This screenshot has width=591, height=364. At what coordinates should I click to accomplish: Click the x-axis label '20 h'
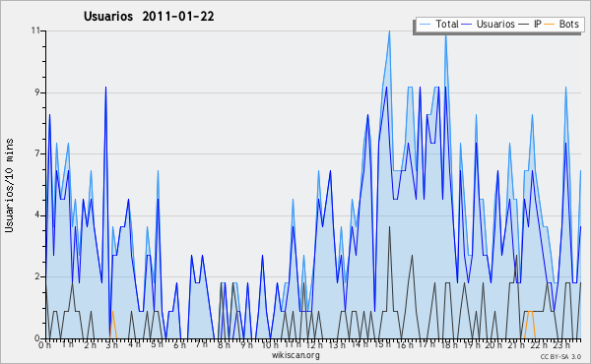493,345
